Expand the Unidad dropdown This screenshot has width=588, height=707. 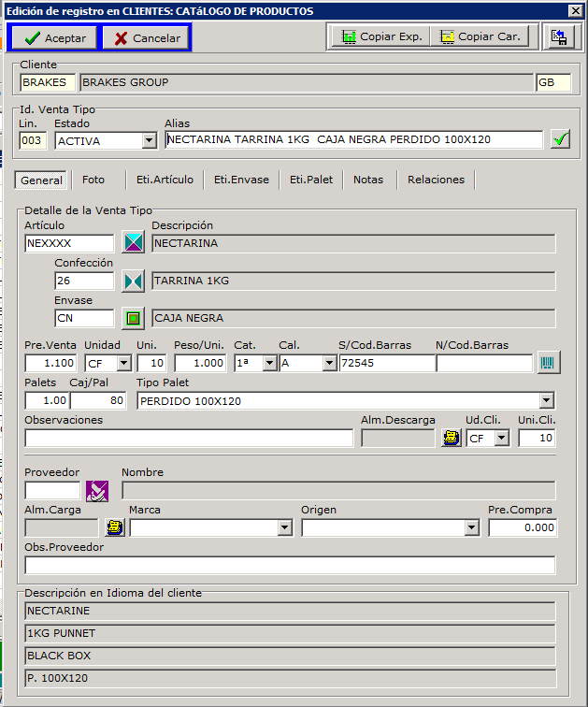122,363
